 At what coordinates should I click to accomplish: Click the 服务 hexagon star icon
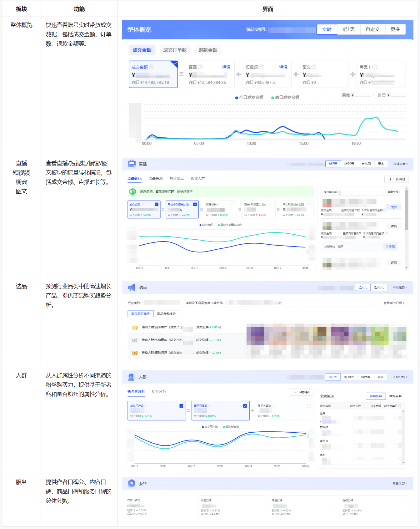coord(132,483)
